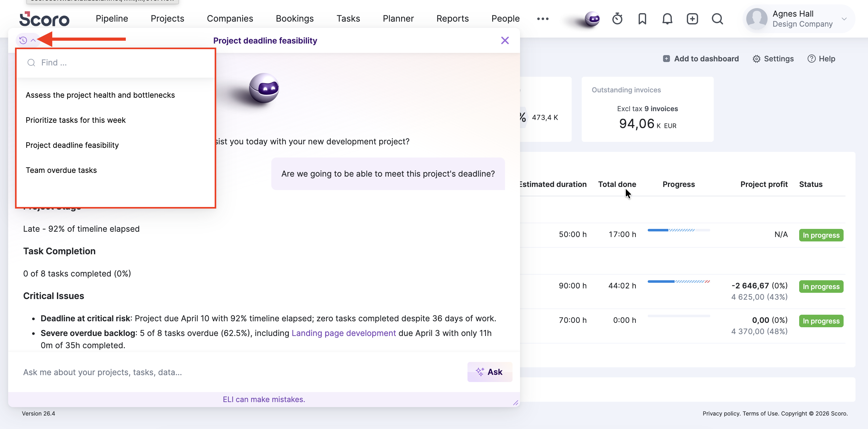Click the '94,06 K EUR' amount

point(647,124)
